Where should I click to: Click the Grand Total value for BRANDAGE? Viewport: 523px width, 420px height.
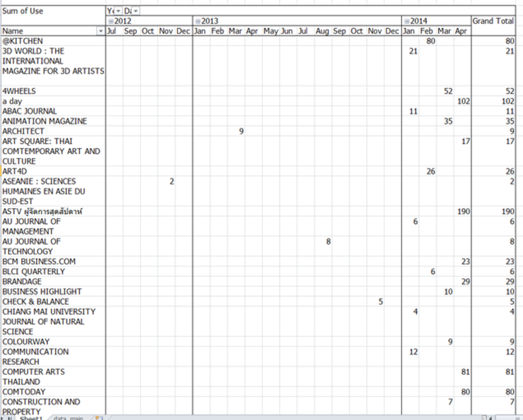[510, 281]
